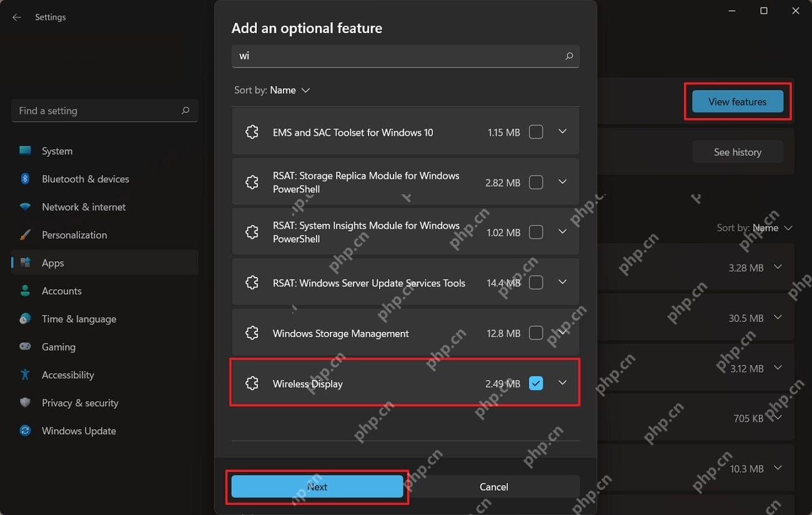Click puzzle icon of System Insights Module

coord(252,232)
